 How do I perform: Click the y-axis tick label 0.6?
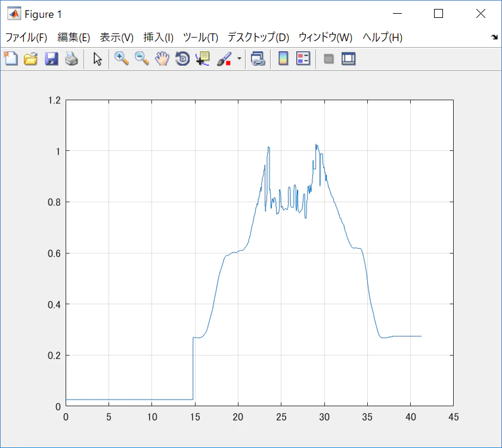click(x=54, y=254)
